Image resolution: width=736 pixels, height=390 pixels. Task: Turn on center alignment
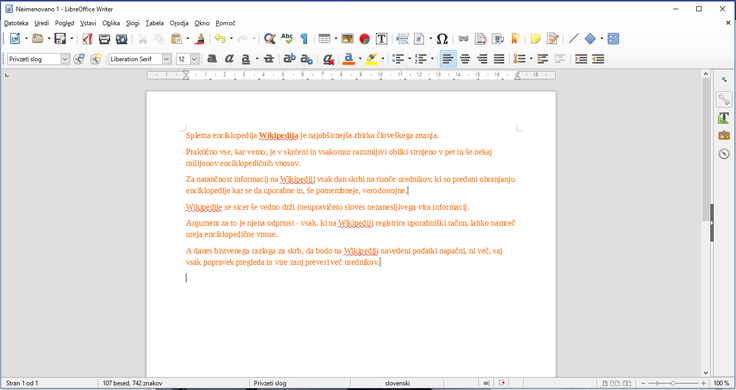click(465, 59)
